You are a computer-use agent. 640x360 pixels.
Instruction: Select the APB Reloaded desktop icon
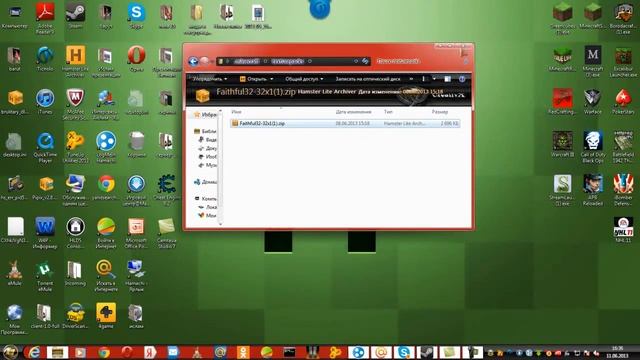(593, 190)
